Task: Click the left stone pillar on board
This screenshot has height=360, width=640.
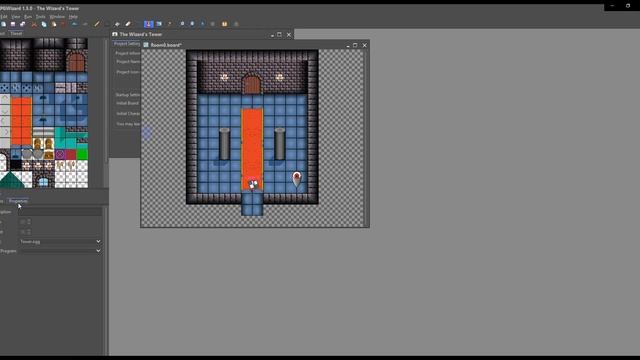Action: 224,144
